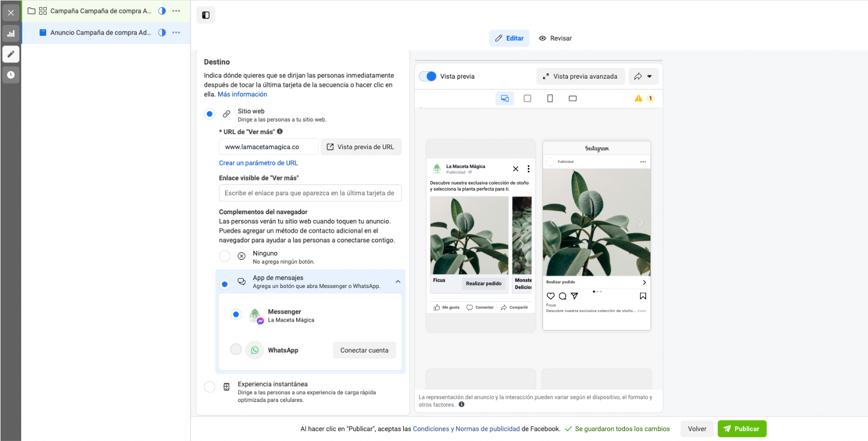868x441 pixels.
Task: Open the Crear un parámetro de URL link
Action: (258, 163)
